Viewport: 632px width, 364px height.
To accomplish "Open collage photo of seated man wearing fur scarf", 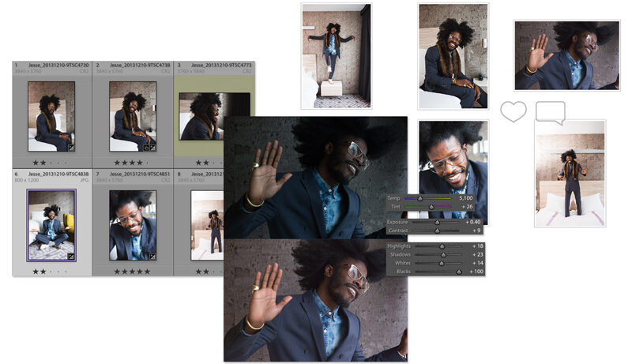I will point(453,56).
